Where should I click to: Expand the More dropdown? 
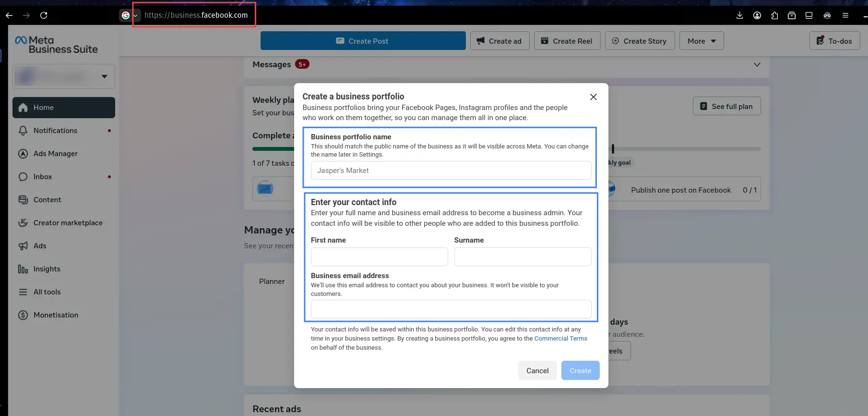(702, 41)
